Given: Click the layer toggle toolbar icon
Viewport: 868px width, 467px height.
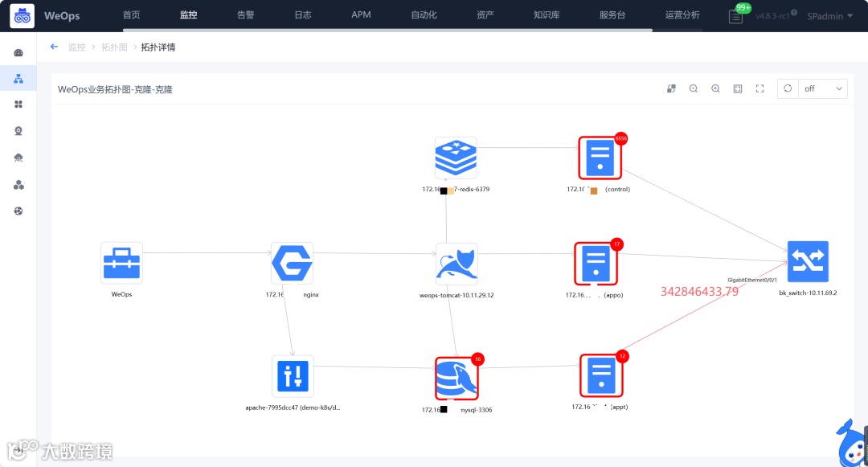Looking at the screenshot, I should click(671, 88).
